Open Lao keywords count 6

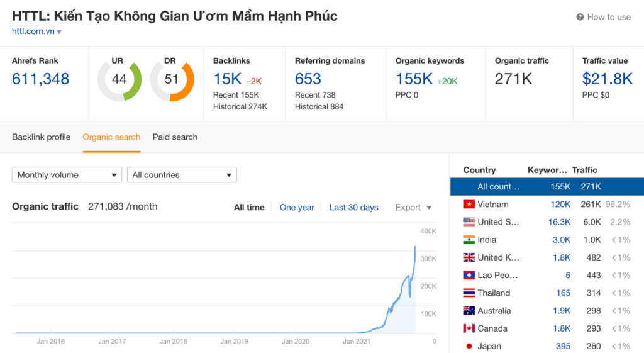568,276
